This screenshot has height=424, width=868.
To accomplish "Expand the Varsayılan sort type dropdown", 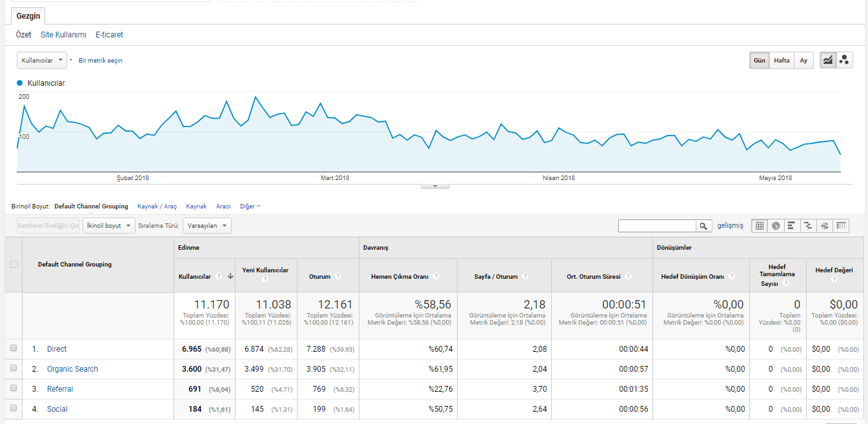I will (x=207, y=226).
